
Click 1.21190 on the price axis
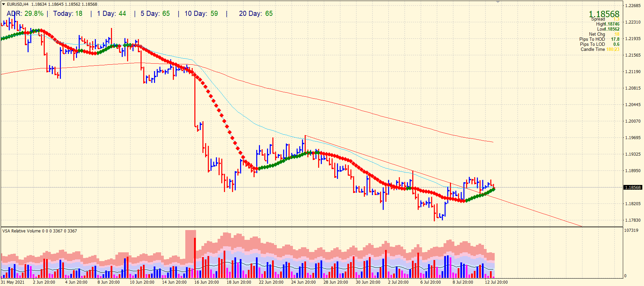pyautogui.click(x=633, y=72)
